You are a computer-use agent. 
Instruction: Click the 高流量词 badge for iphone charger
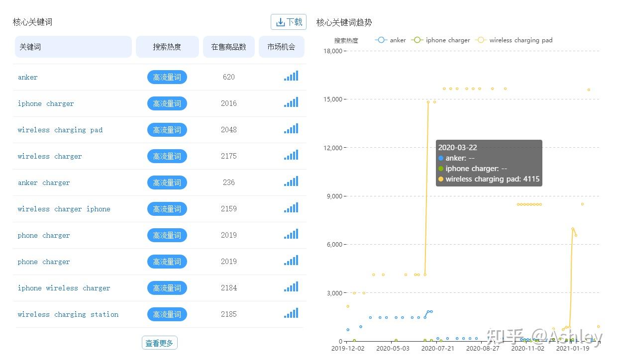(x=167, y=103)
